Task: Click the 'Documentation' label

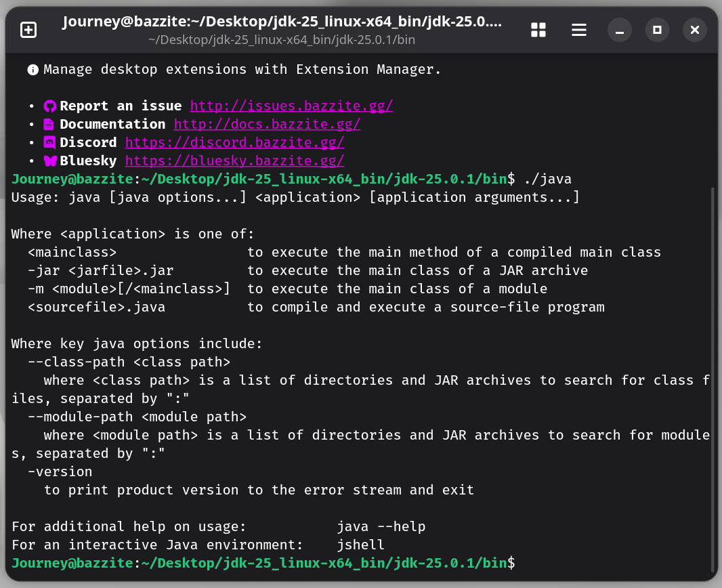Action: pyautogui.click(x=112, y=125)
